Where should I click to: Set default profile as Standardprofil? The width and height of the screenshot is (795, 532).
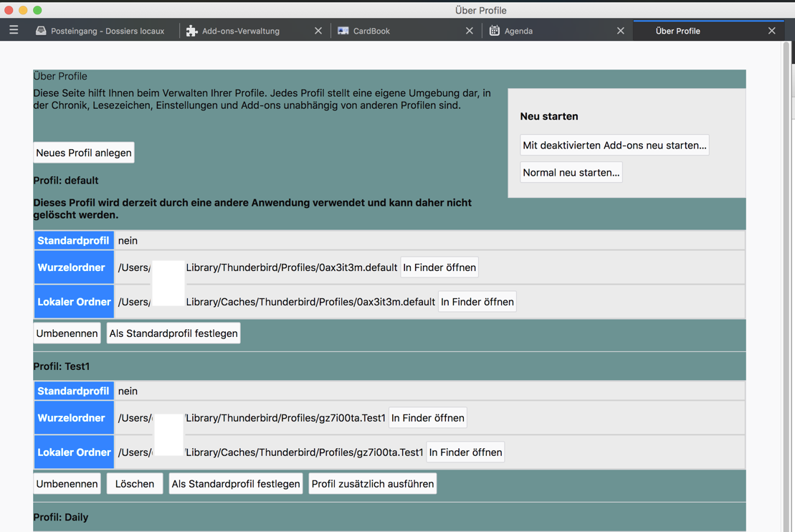point(173,333)
